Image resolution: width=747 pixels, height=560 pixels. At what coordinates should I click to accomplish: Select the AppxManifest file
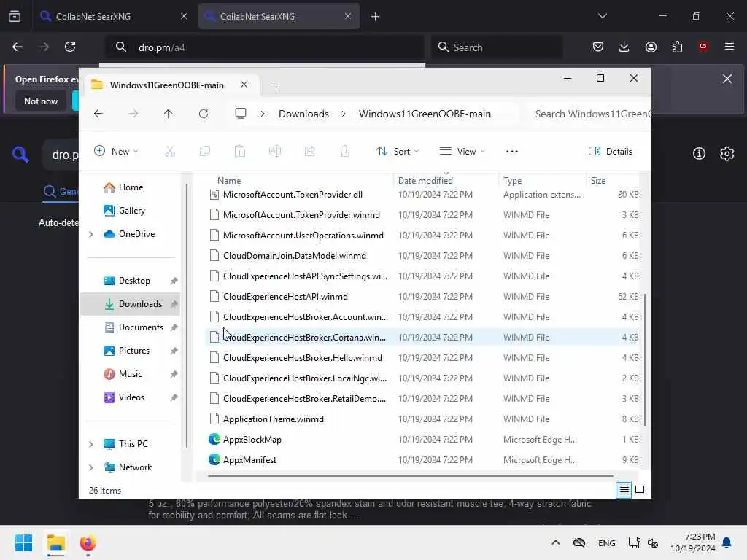423,460
